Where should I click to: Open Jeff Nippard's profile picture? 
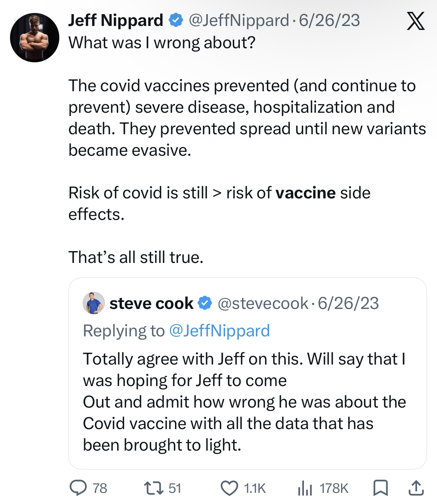tap(34, 37)
